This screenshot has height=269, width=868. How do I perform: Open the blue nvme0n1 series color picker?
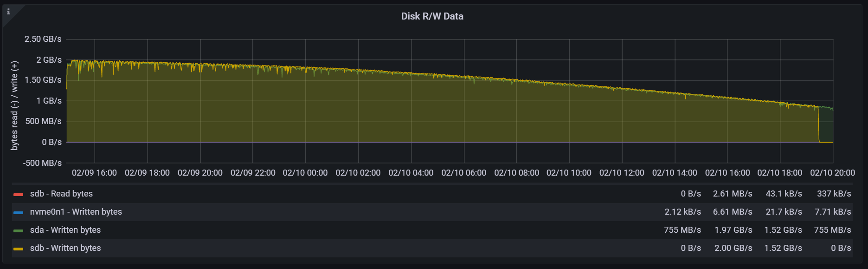click(19, 212)
